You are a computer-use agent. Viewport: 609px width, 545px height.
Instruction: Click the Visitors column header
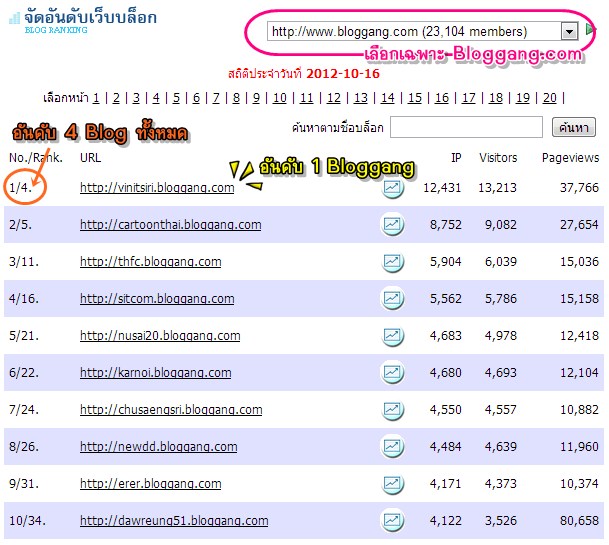click(x=498, y=158)
